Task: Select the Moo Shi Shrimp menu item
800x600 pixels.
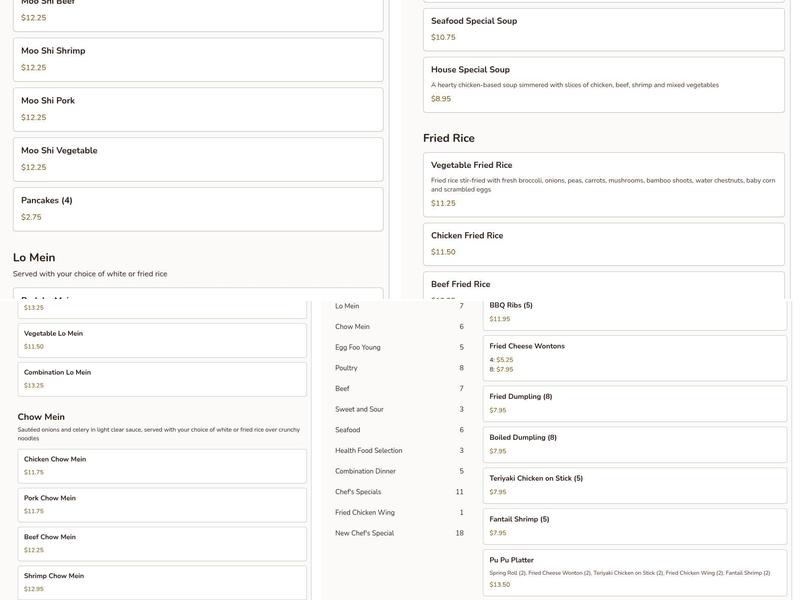Action: [x=197, y=59]
